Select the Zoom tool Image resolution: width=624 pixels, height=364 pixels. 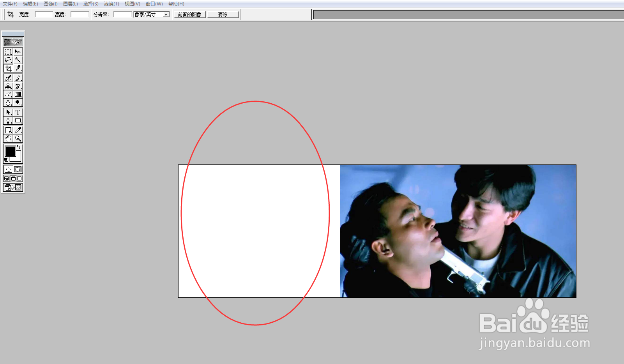(18, 138)
